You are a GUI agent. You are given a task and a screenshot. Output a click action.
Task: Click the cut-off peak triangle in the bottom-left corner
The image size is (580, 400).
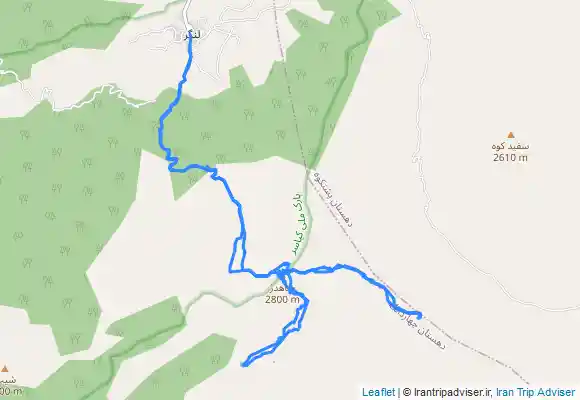click(5, 369)
